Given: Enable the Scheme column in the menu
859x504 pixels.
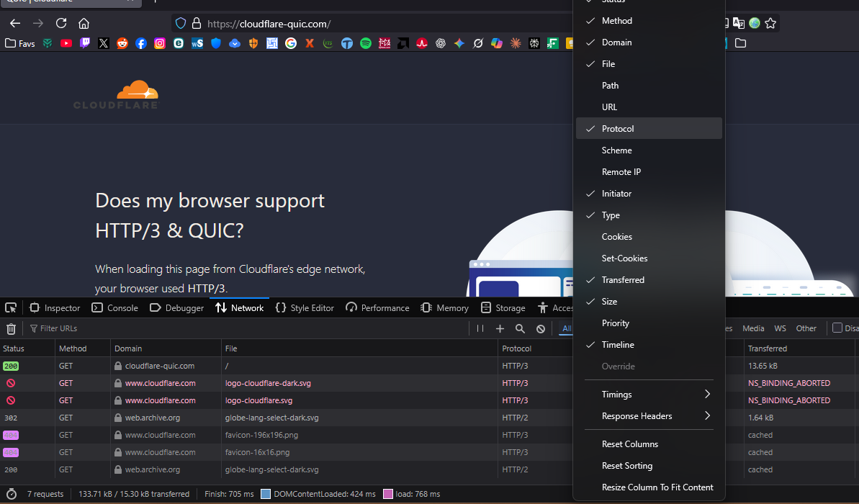Looking at the screenshot, I should [x=649, y=150].
